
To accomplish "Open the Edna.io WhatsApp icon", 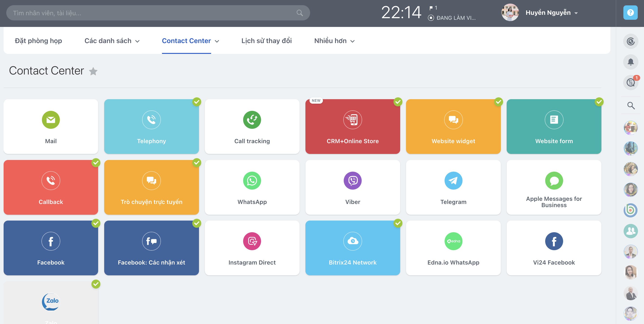I will pyautogui.click(x=453, y=241).
